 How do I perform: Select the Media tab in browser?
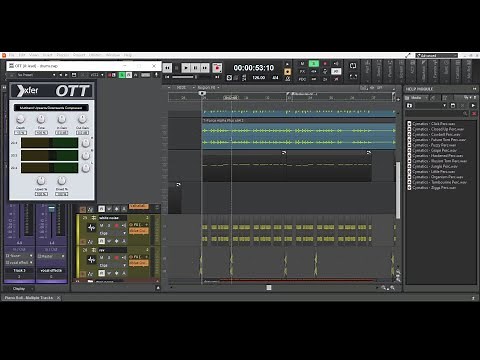pyautogui.click(x=415, y=98)
